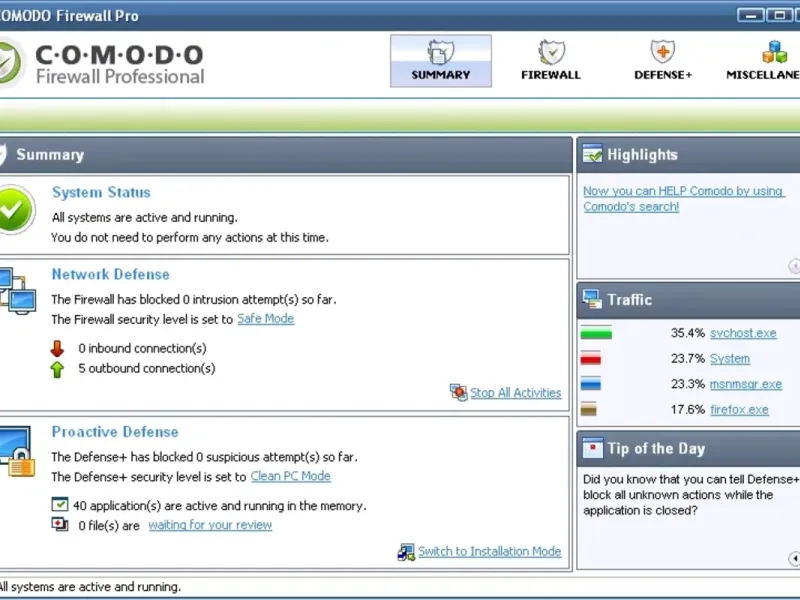This screenshot has height=600, width=800.
Task: Click the Tip of the Day previous arrow
Action: [794, 558]
